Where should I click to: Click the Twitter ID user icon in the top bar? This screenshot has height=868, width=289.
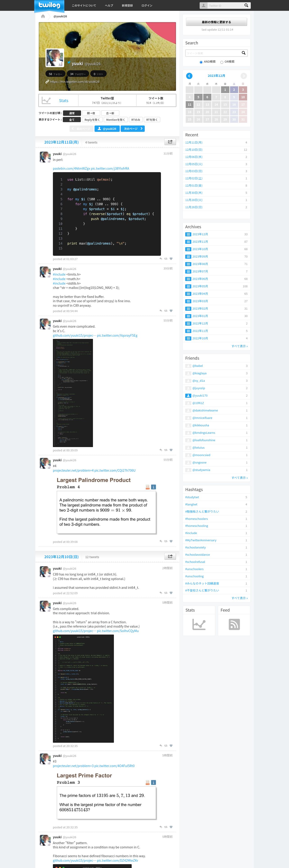[x=203, y=5]
